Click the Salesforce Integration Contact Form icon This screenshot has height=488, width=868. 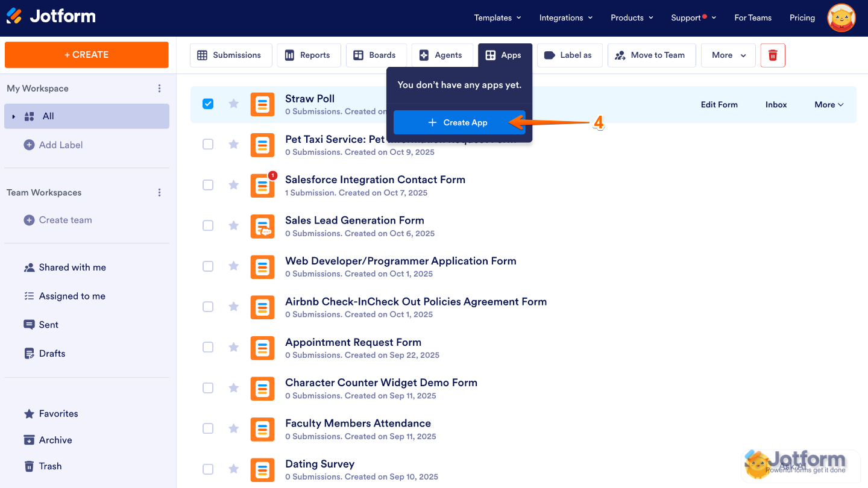point(262,186)
